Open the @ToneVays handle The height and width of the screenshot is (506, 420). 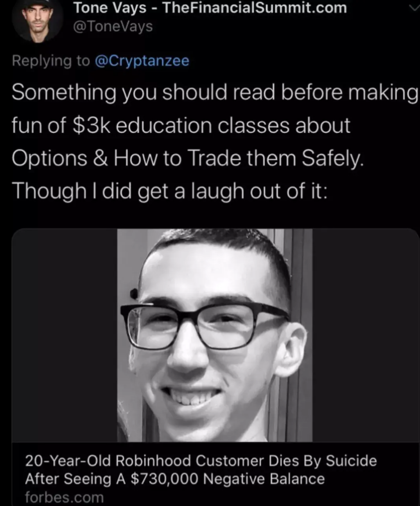113,26
